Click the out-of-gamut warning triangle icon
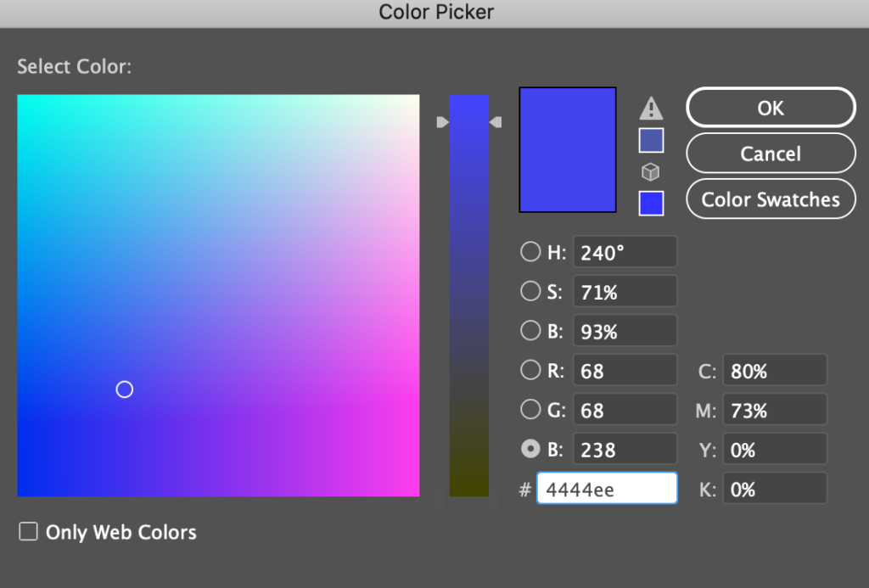869x588 pixels. pyautogui.click(x=651, y=109)
